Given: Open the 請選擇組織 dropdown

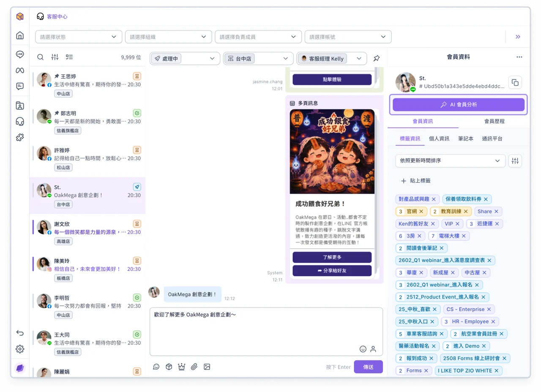Looking at the screenshot, I should click(x=168, y=37).
